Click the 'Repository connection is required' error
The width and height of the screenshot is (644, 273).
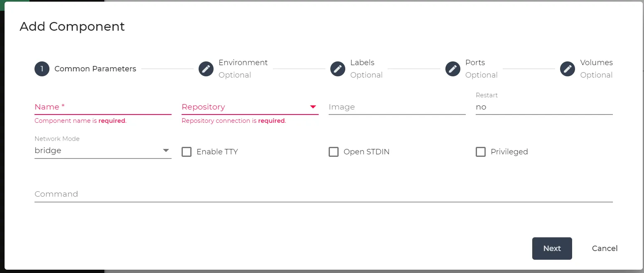(x=234, y=121)
